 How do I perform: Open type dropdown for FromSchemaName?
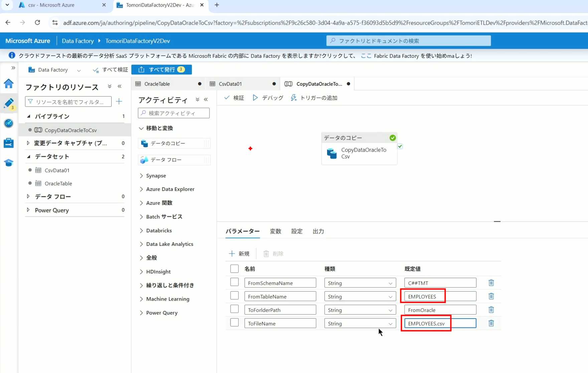point(360,283)
